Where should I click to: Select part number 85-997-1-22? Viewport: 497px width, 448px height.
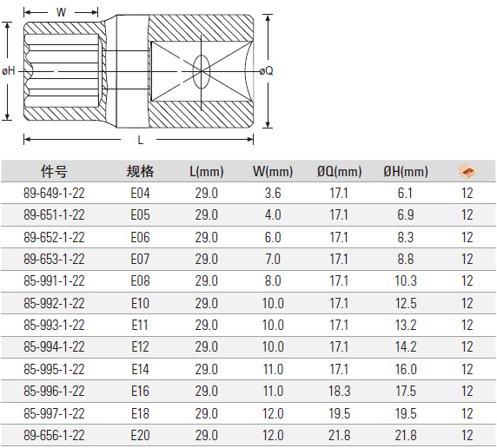tap(54, 414)
